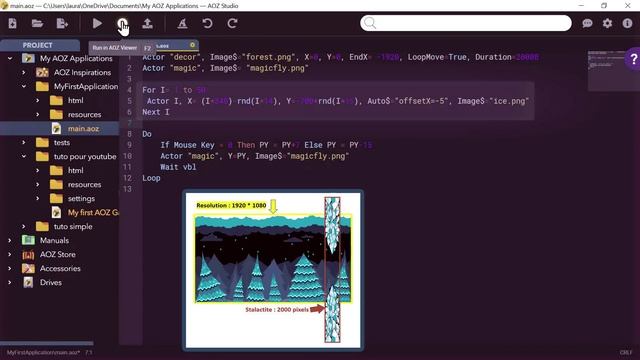Run in AOZ Viewer
This screenshot has height=360, width=640.
click(x=122, y=23)
